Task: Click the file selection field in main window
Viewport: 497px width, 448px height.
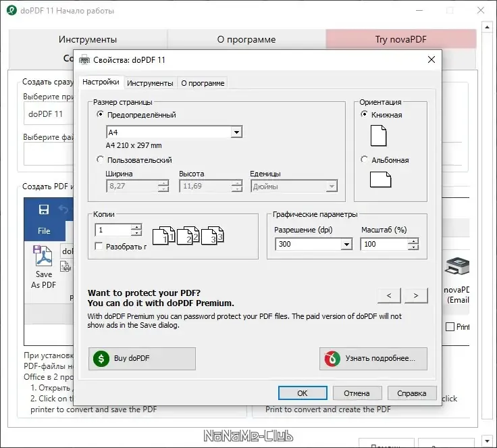Action: 49,153
